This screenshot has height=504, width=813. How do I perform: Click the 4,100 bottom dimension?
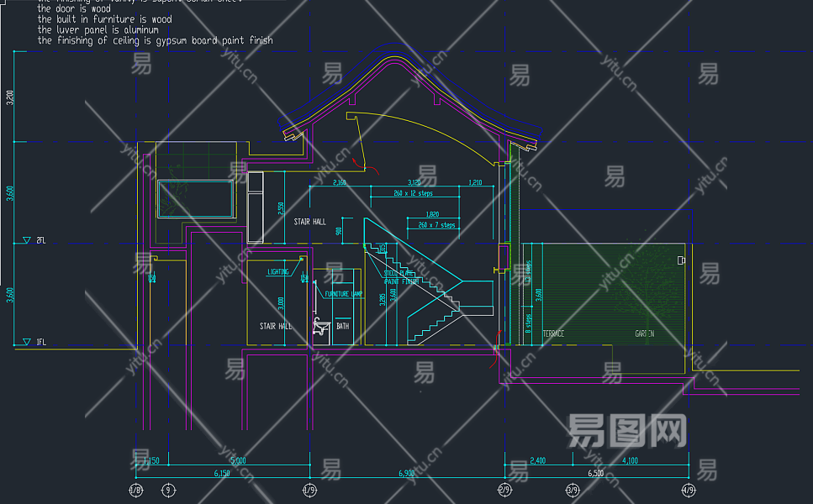click(630, 460)
